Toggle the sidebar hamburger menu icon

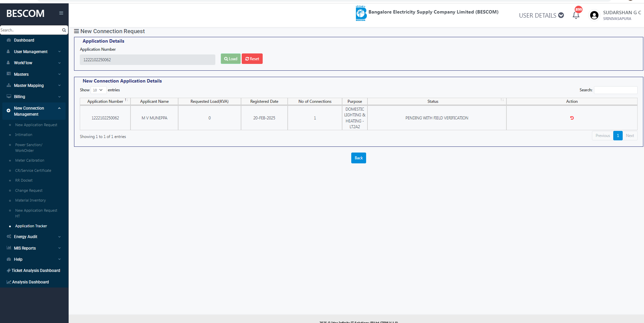point(61,13)
